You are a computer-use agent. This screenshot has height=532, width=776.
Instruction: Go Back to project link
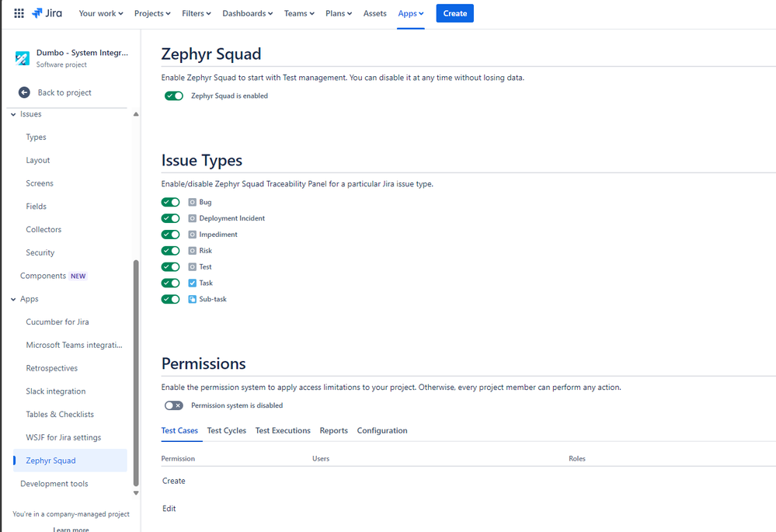64,92
